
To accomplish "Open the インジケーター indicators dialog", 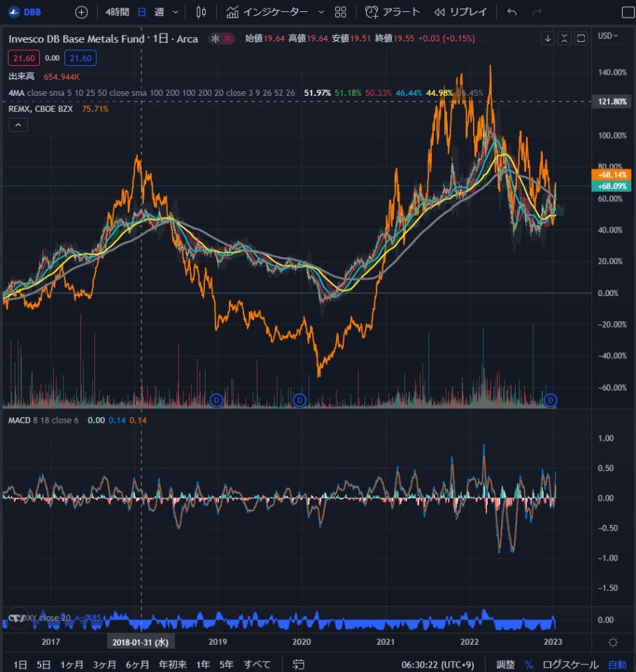I will (x=267, y=12).
